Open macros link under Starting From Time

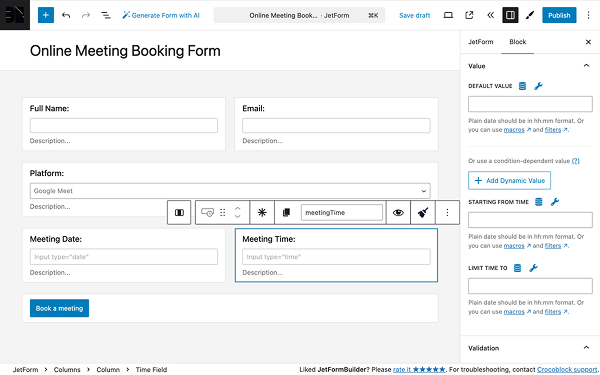[x=514, y=246]
